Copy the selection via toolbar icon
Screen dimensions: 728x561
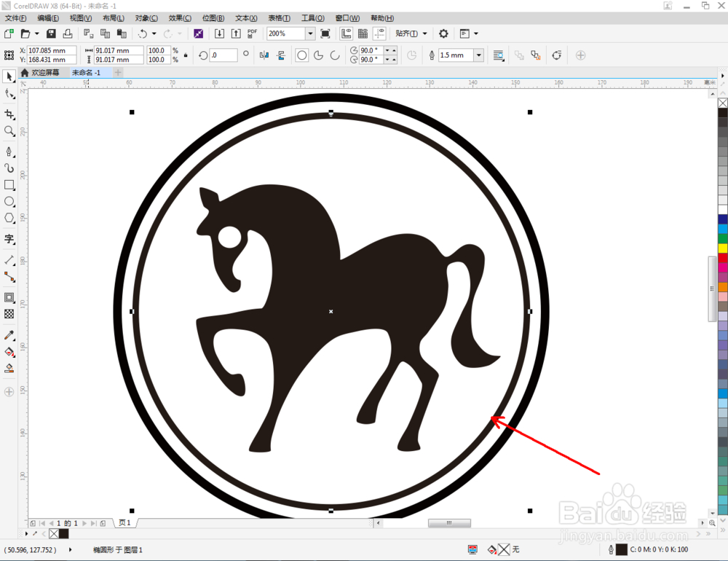coord(106,34)
